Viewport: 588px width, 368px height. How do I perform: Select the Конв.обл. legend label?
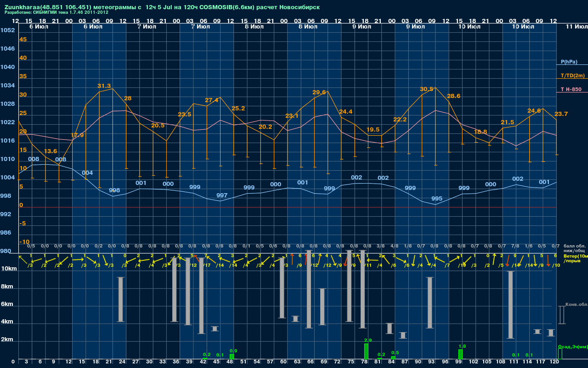(577, 305)
